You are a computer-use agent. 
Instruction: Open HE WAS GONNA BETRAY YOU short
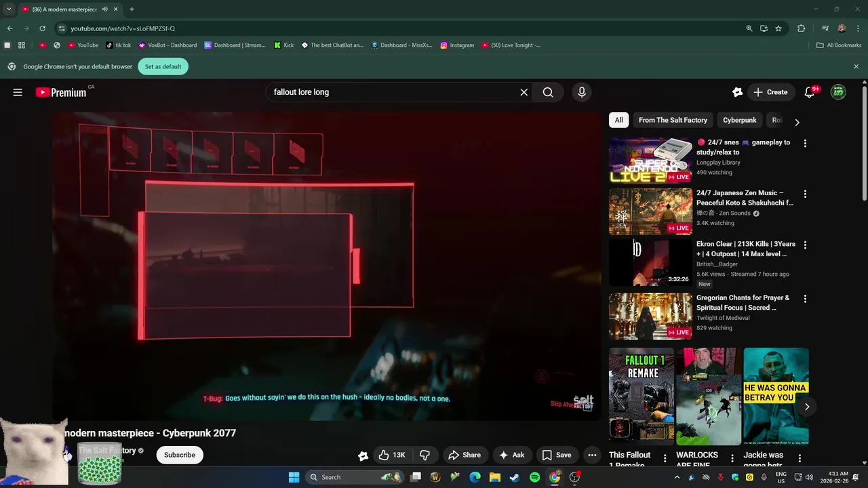pos(776,396)
